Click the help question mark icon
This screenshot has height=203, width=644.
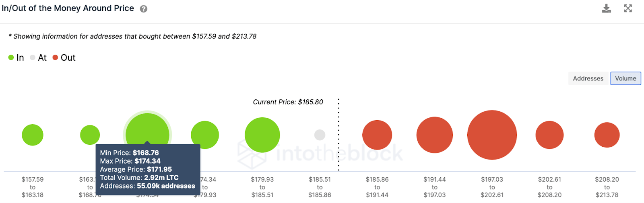tap(144, 9)
